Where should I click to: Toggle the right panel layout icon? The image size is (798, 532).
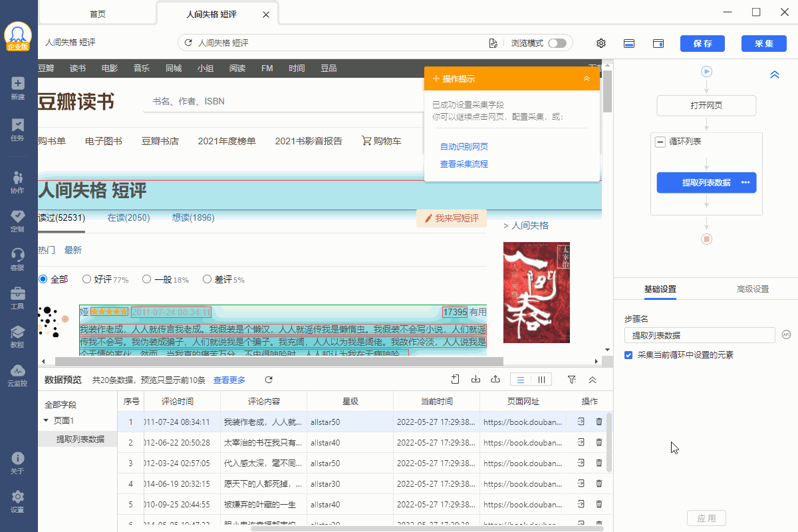(658, 43)
